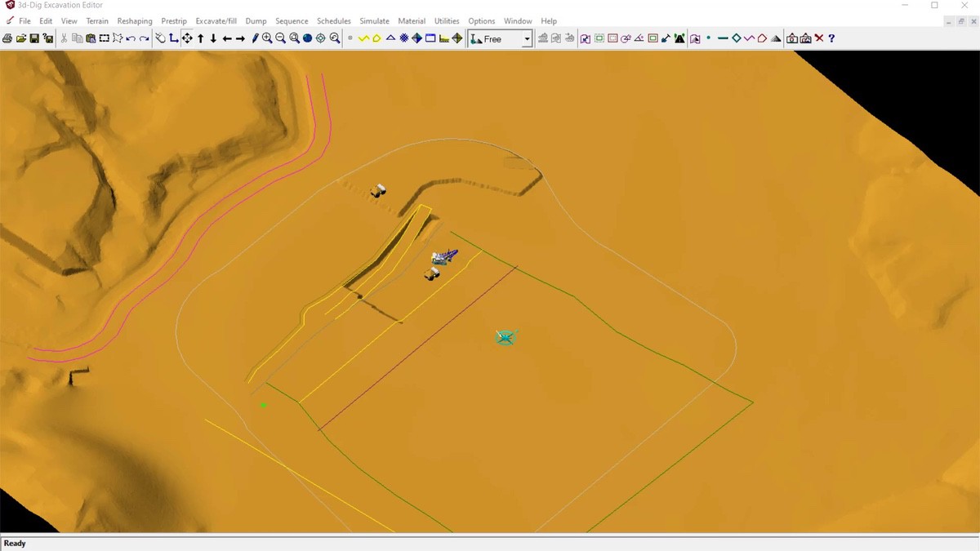This screenshot has width=980, height=551.
Task: Click the target crosshair view icon
Action: pos(320,38)
